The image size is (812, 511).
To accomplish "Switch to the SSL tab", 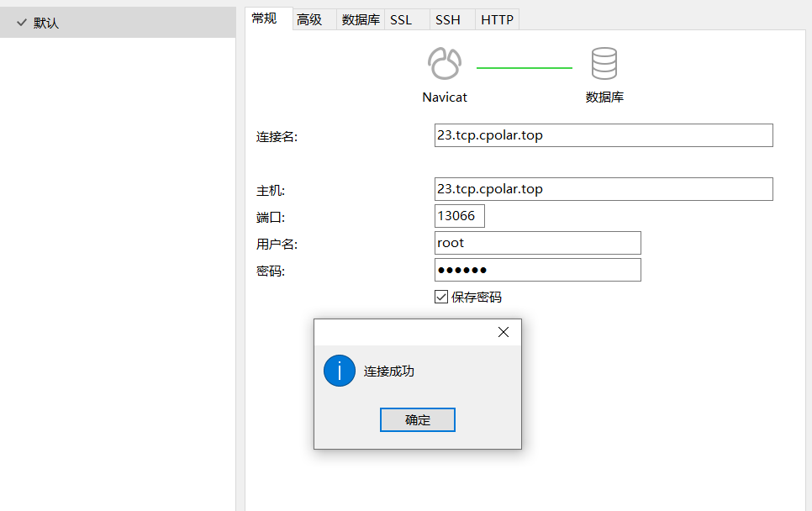I will coord(407,19).
